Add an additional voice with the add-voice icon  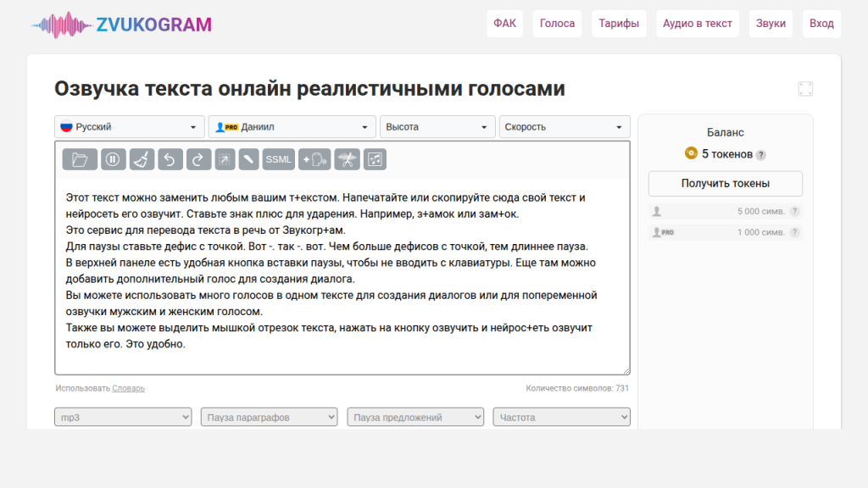coord(315,158)
